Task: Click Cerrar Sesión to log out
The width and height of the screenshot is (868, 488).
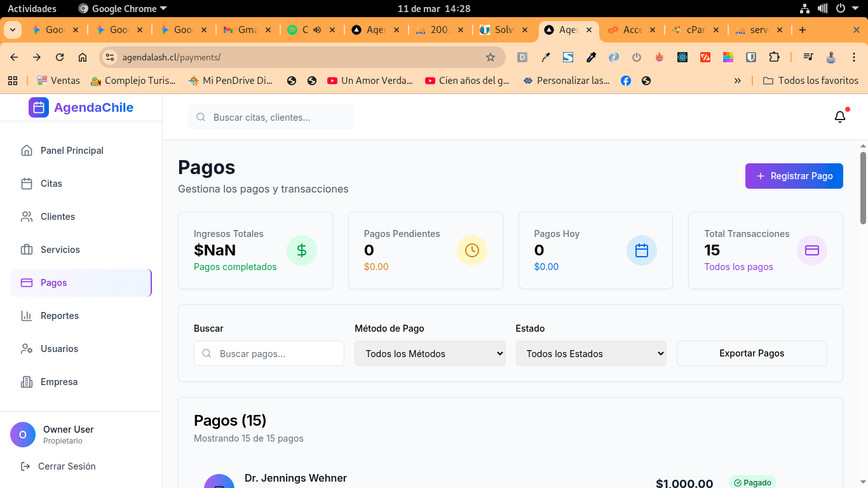Action: (x=67, y=466)
